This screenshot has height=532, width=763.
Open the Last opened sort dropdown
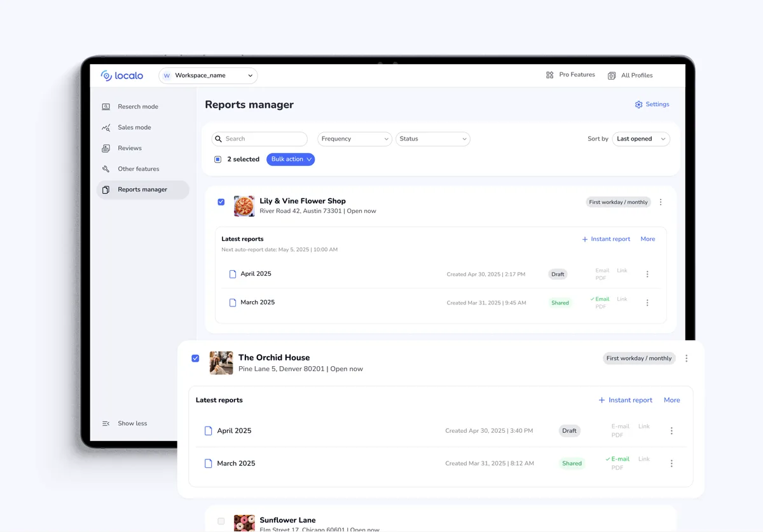click(641, 139)
